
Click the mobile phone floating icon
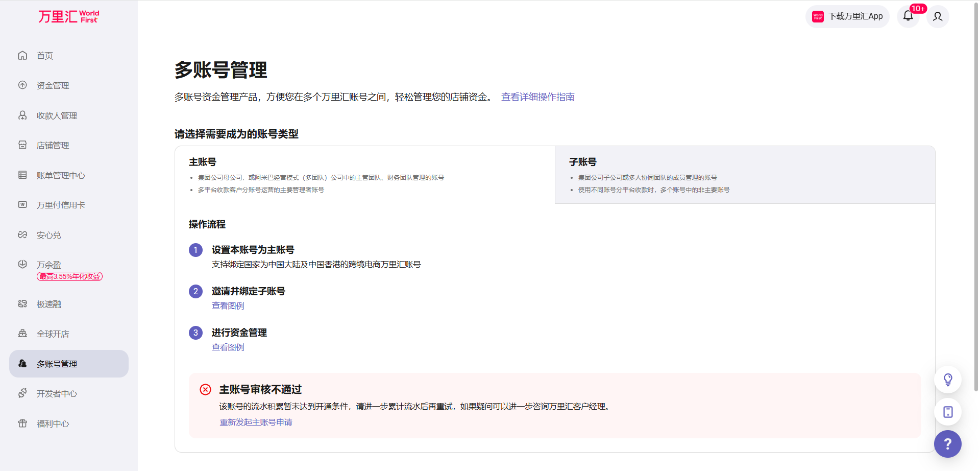[947, 412]
